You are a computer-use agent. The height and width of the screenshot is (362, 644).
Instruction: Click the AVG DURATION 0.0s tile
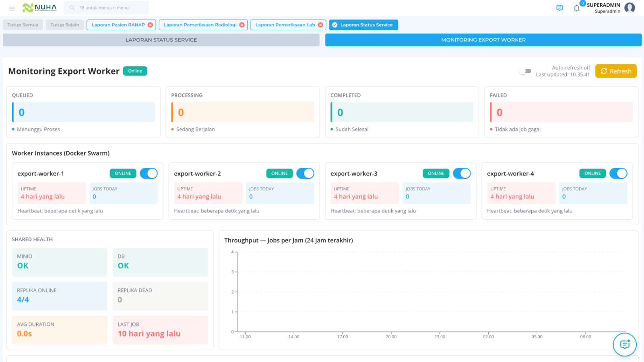coord(60,330)
